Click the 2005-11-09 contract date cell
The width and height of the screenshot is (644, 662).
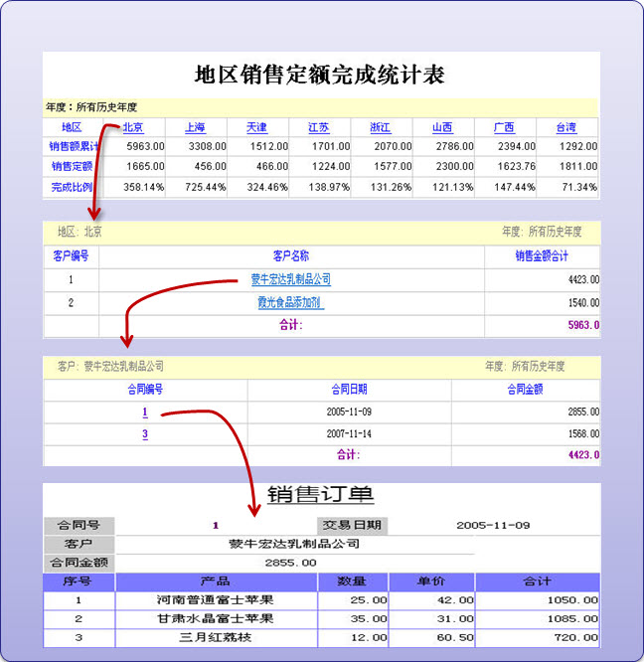coord(349,413)
